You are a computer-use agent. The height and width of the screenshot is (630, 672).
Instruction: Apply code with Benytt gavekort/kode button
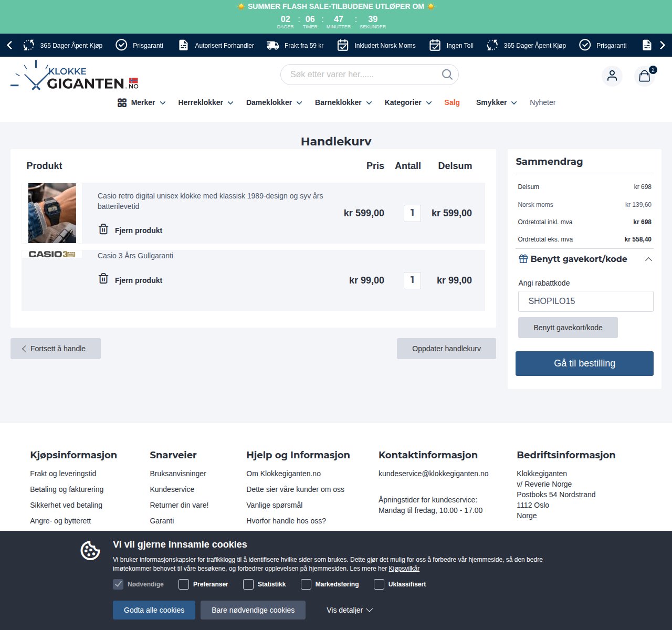pyautogui.click(x=568, y=328)
